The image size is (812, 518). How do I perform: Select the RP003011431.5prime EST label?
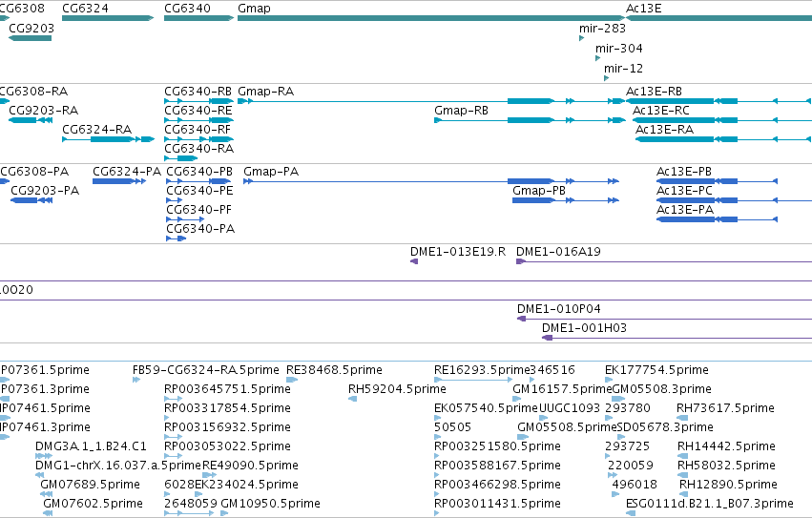click(x=498, y=504)
